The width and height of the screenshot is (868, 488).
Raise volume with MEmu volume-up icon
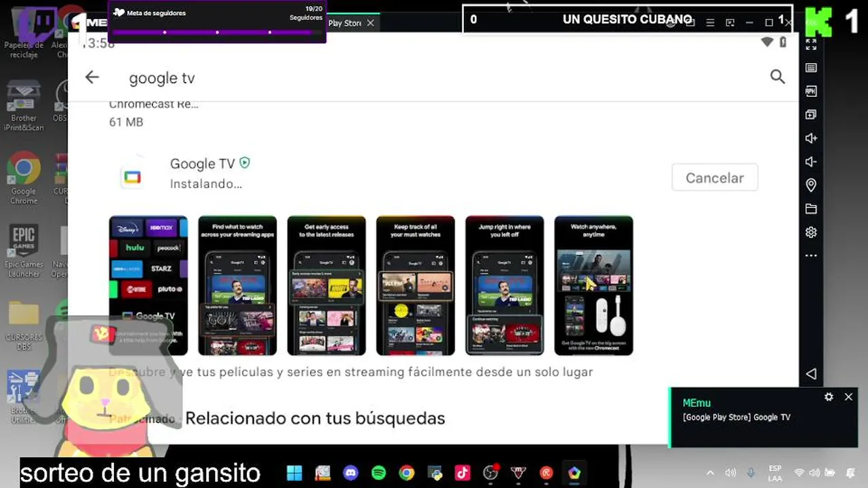(x=811, y=138)
